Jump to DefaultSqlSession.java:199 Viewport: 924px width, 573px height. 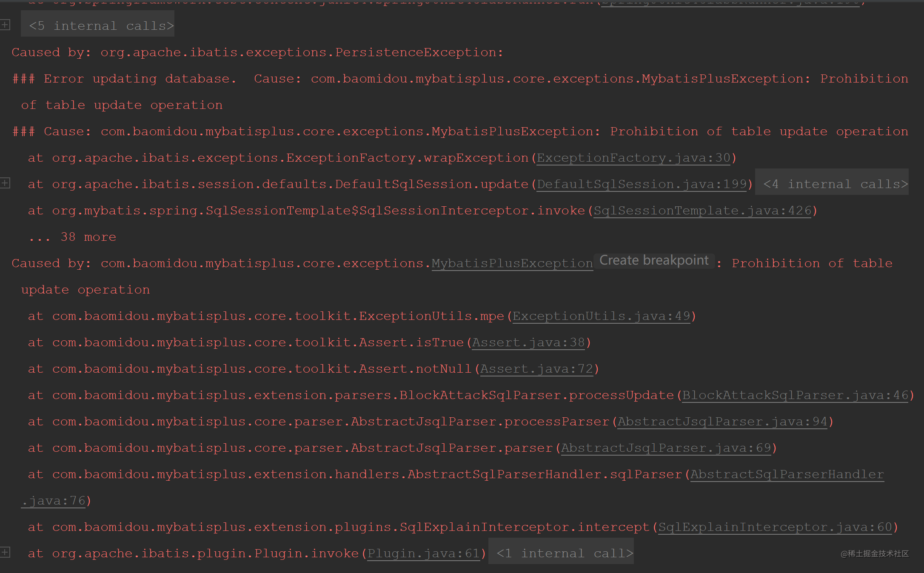(642, 184)
